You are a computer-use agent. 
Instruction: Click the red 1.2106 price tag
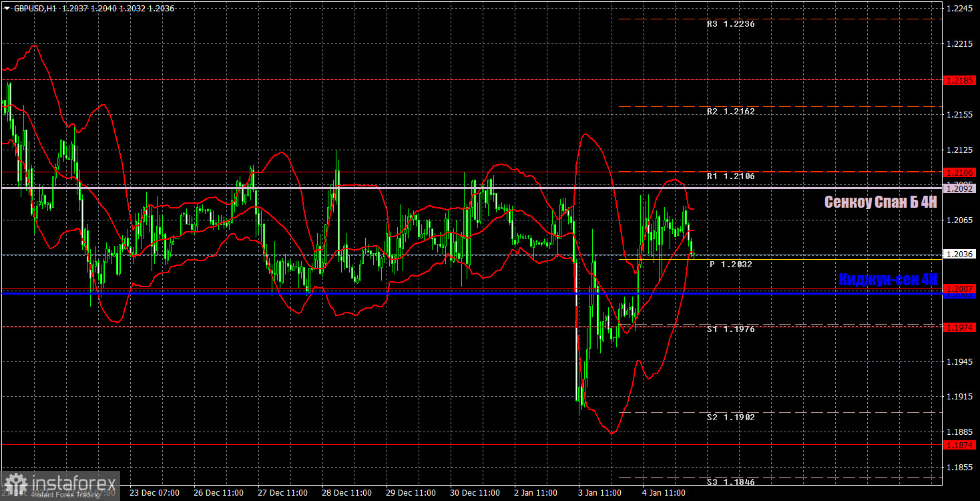click(x=960, y=172)
